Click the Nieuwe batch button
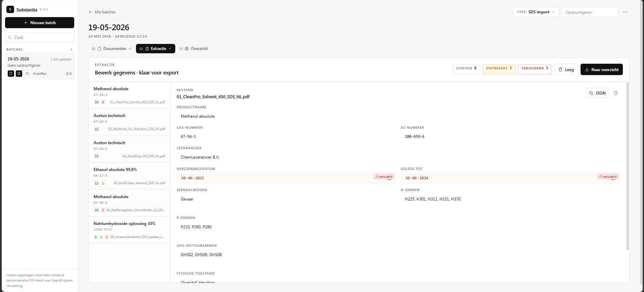 click(40, 23)
